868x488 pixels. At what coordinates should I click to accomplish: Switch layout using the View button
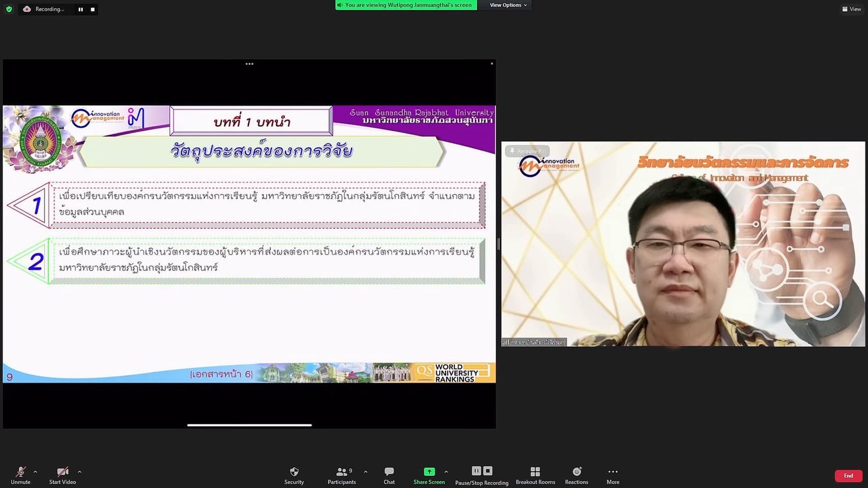[x=851, y=9]
